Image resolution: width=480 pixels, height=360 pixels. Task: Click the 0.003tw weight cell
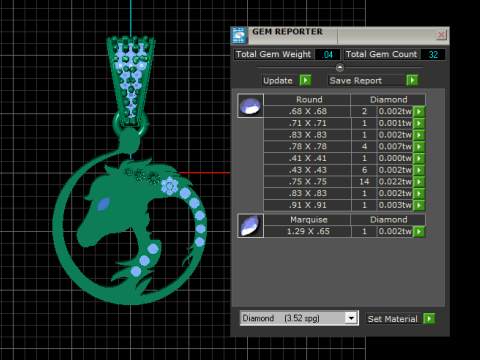pos(395,205)
